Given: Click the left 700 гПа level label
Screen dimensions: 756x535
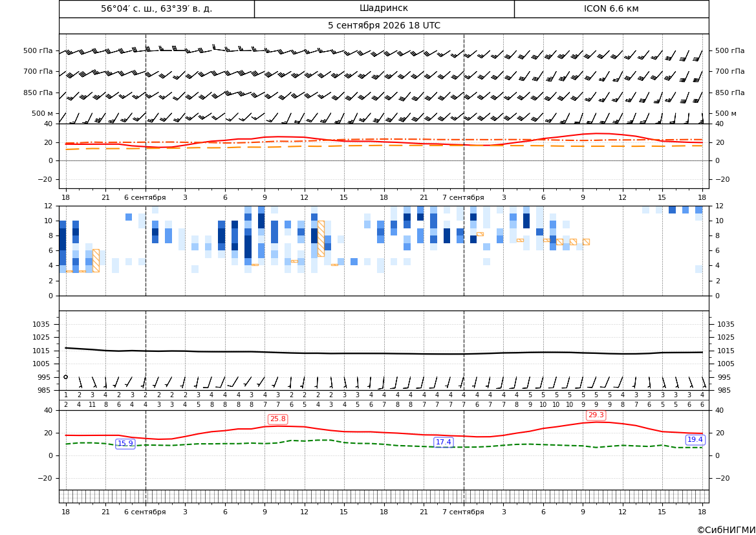Looking at the screenshot, I should [38, 71].
